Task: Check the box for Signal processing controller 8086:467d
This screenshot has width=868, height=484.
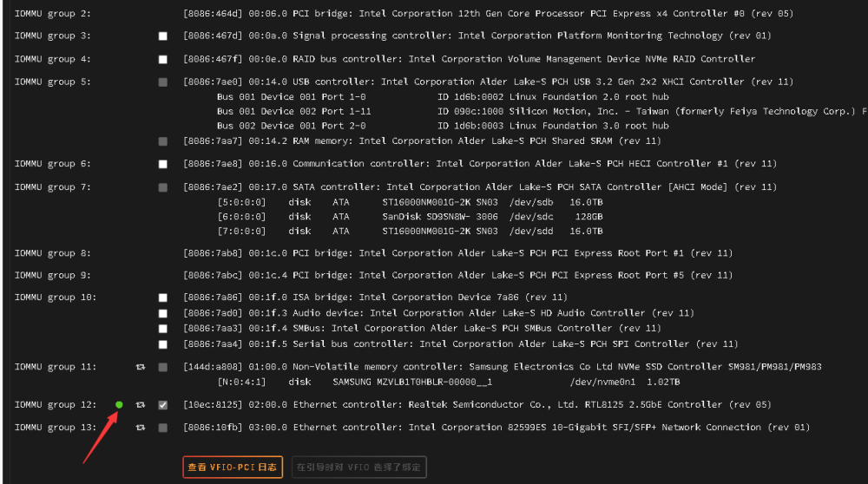Action: click(163, 36)
